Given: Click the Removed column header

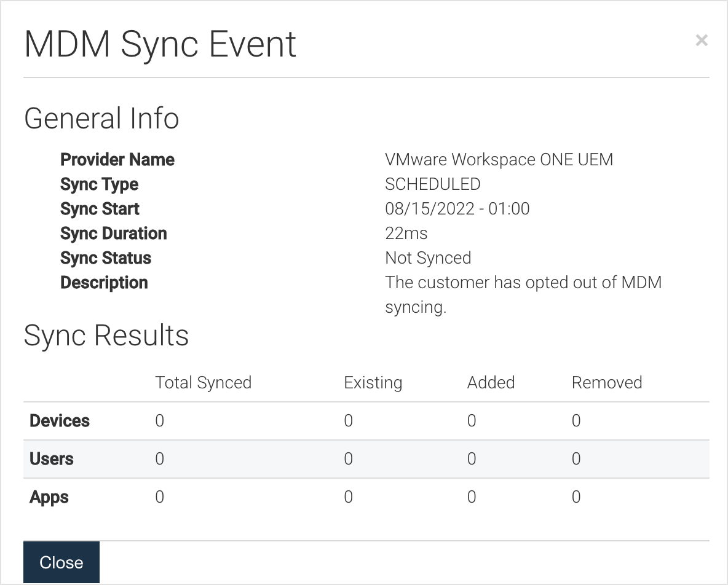Looking at the screenshot, I should coord(607,382).
